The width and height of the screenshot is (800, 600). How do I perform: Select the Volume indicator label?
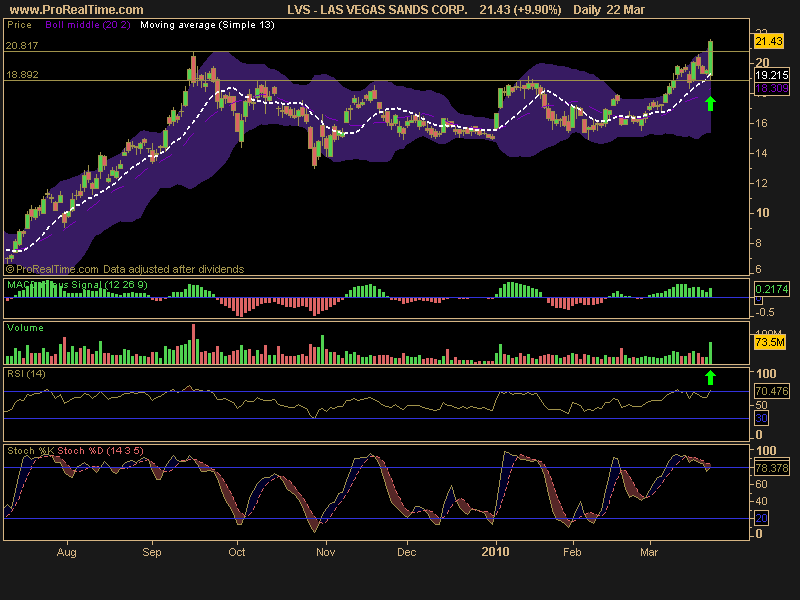(25, 327)
